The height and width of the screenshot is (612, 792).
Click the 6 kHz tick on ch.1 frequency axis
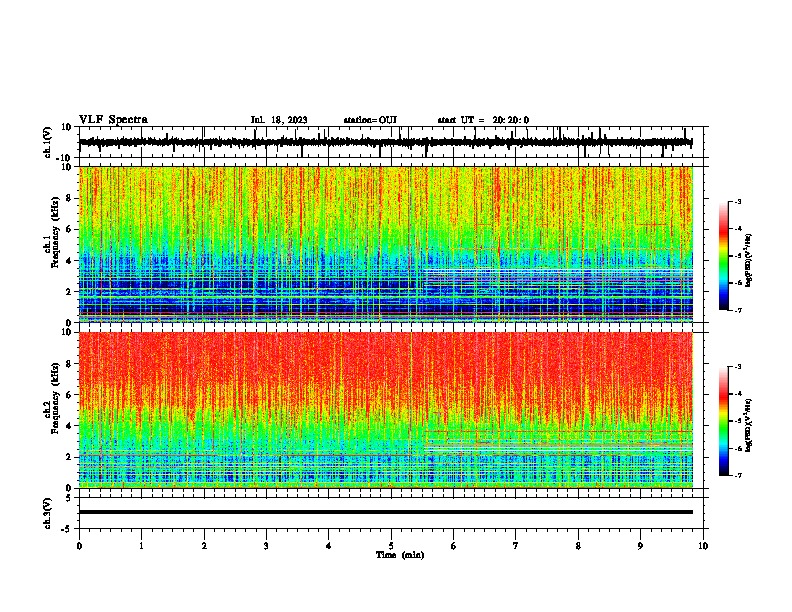coord(70,229)
